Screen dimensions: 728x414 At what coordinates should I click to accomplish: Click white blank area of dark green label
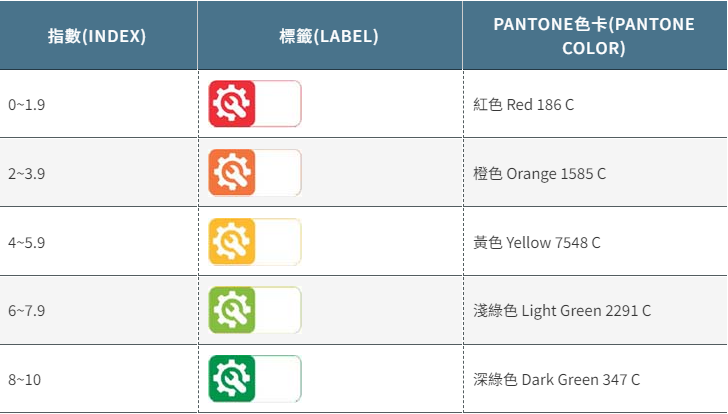(278, 379)
